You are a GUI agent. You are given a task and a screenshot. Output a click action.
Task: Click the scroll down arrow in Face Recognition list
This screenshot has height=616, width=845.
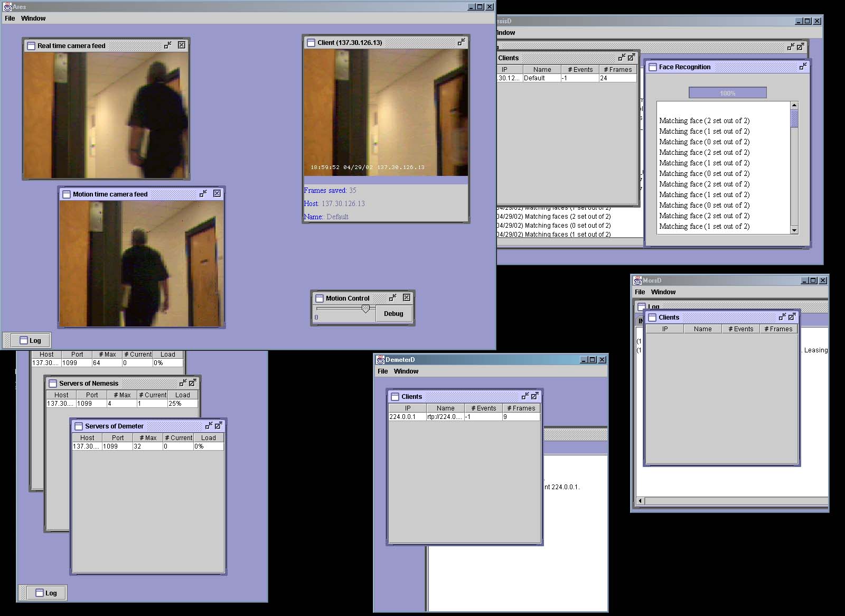point(794,230)
